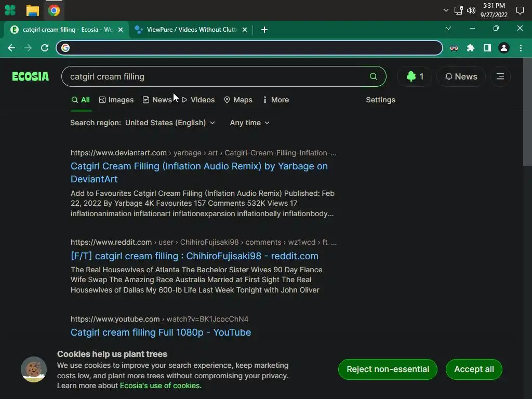Select the All results tab
Screen dimensions: 532x399
pos(81,100)
